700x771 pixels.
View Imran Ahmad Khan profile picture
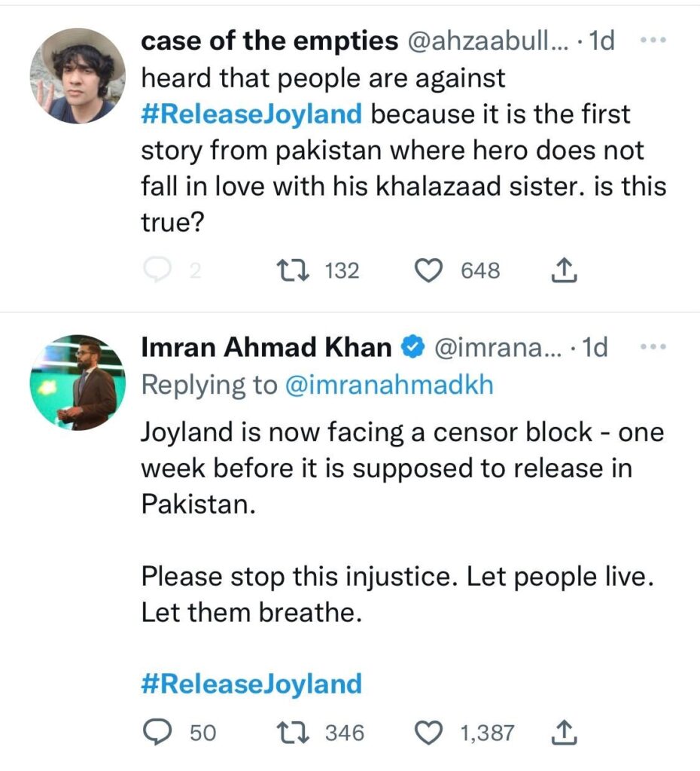click(x=78, y=382)
